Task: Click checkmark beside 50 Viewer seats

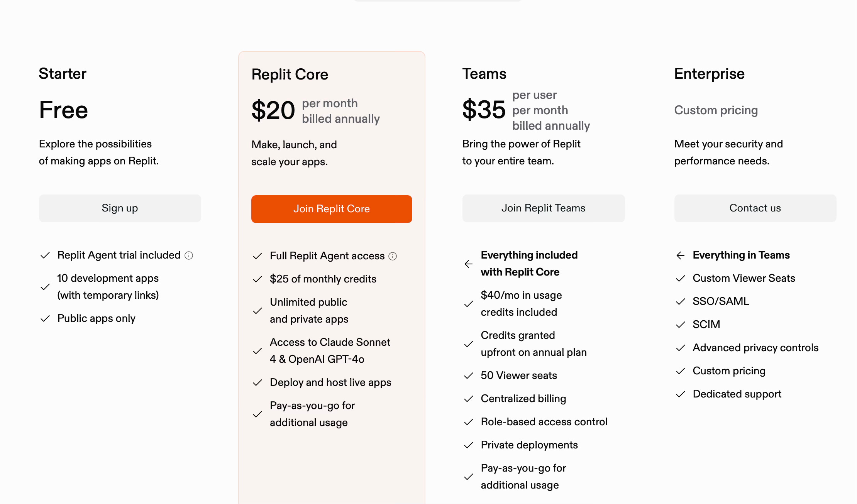Action: pos(468,376)
